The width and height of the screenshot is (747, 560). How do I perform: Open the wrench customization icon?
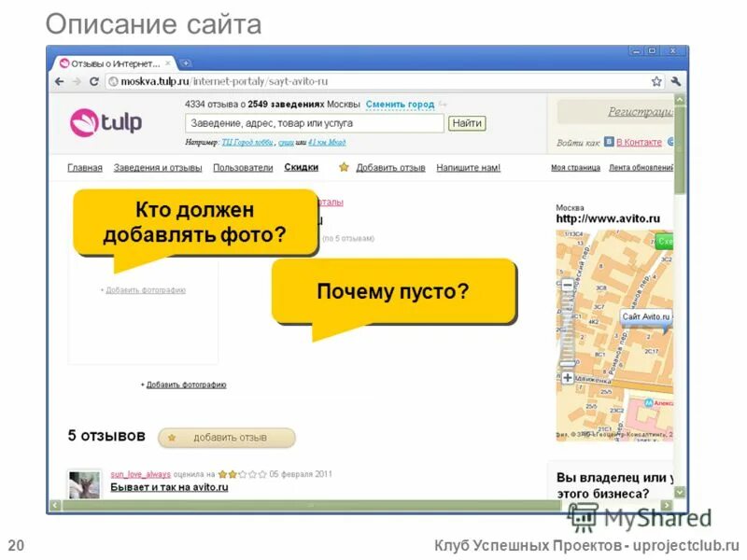(x=675, y=82)
